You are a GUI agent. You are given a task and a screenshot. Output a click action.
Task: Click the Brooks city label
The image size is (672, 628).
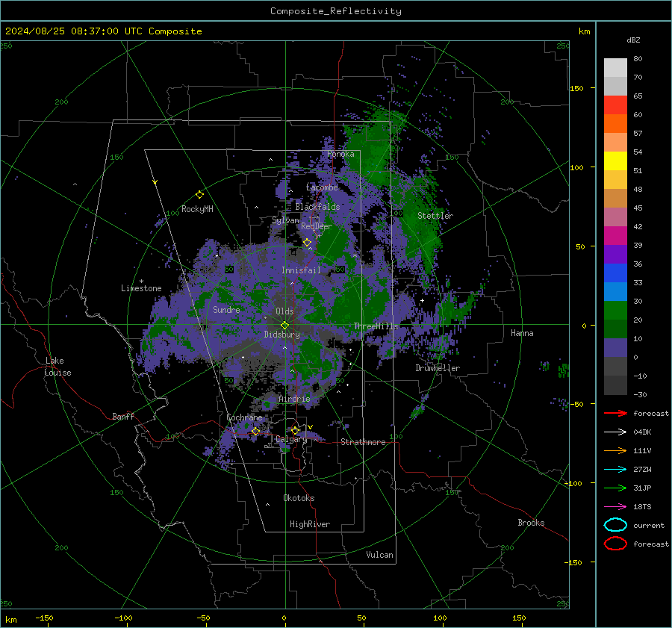click(531, 523)
